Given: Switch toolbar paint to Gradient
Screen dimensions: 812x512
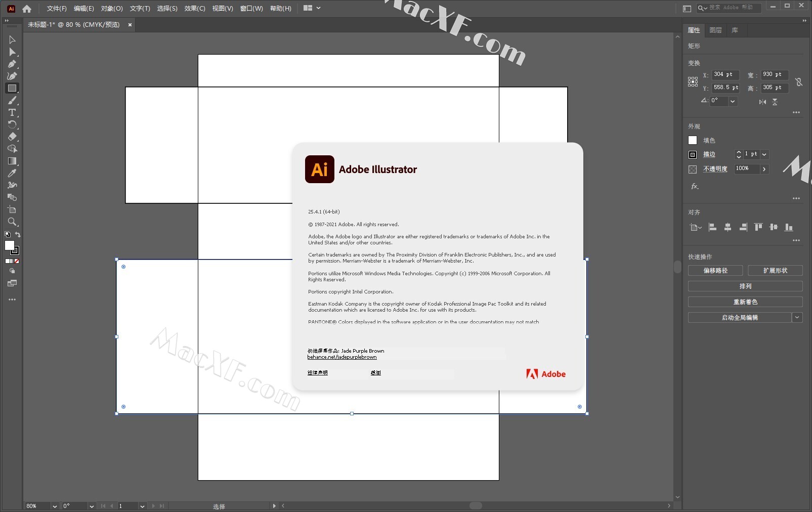Looking at the screenshot, I should pyautogui.click(x=12, y=261).
